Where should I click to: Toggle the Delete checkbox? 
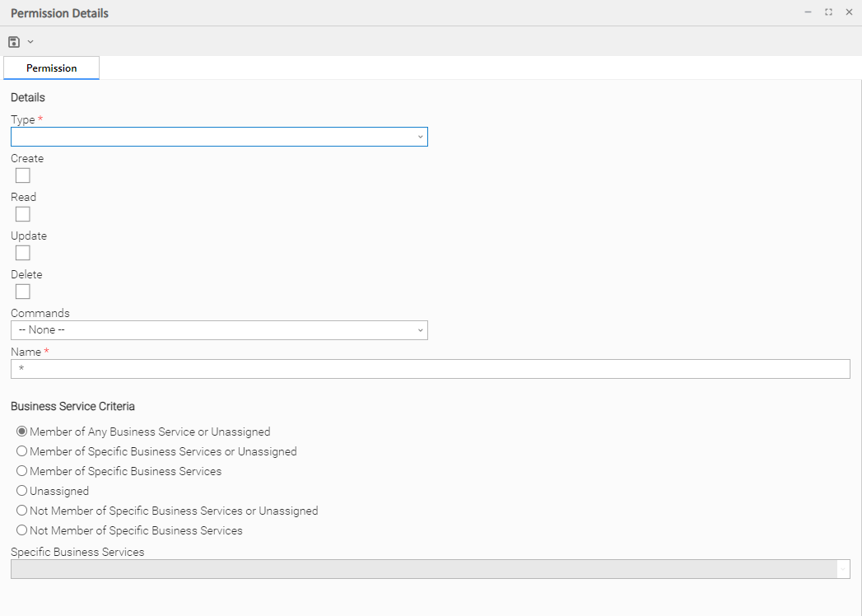pyautogui.click(x=23, y=292)
